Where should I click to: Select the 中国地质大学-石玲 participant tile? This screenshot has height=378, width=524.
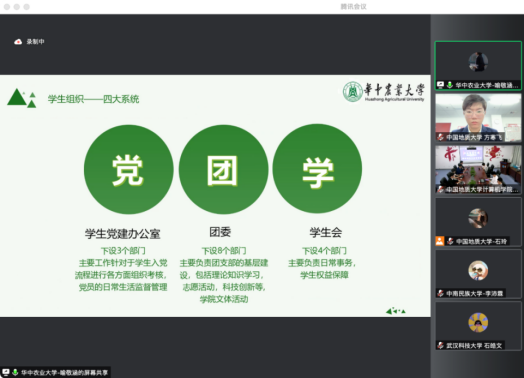click(x=478, y=222)
